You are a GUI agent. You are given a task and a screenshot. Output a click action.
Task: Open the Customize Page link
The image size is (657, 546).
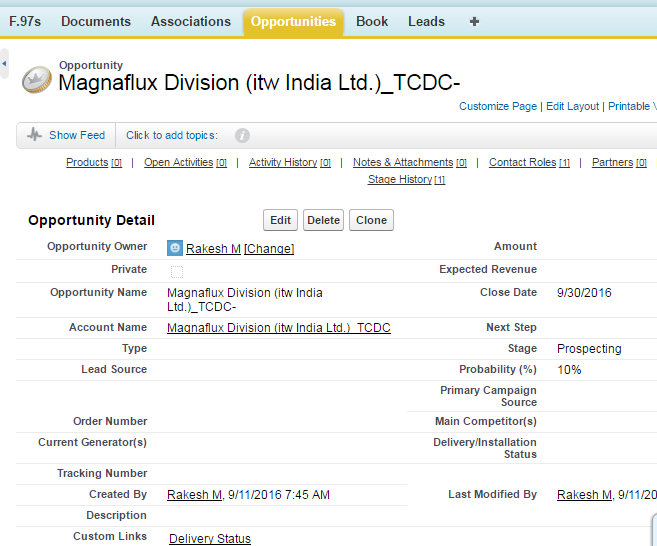[498, 106]
